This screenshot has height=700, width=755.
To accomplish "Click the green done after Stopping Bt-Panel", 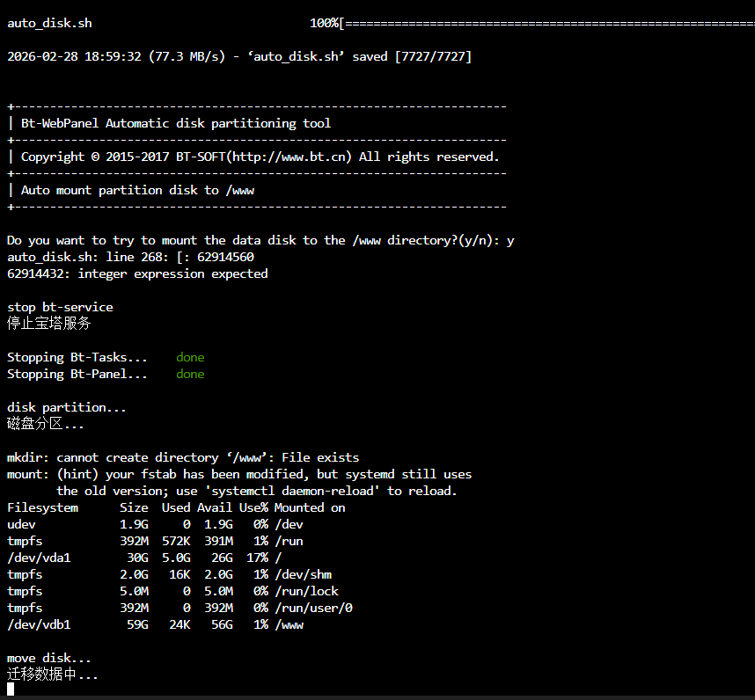I will 190,374.
